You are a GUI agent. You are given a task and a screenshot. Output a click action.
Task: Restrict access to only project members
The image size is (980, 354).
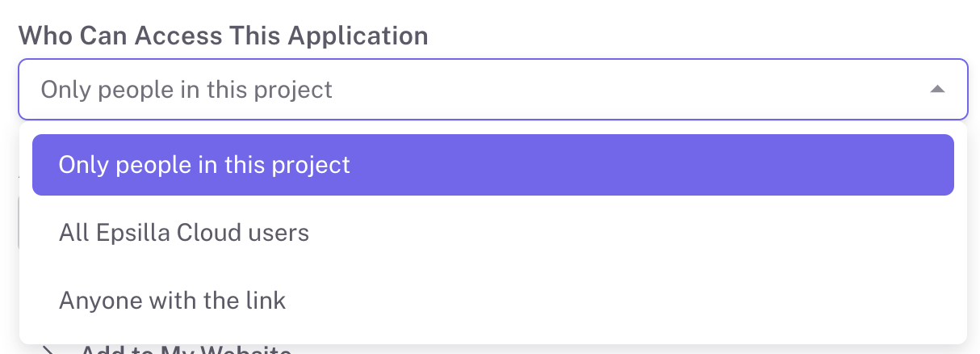click(492, 165)
